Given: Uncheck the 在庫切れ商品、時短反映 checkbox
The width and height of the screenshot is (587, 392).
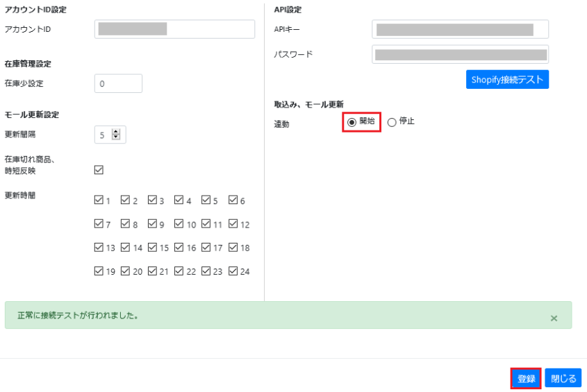Looking at the screenshot, I should tap(99, 170).
